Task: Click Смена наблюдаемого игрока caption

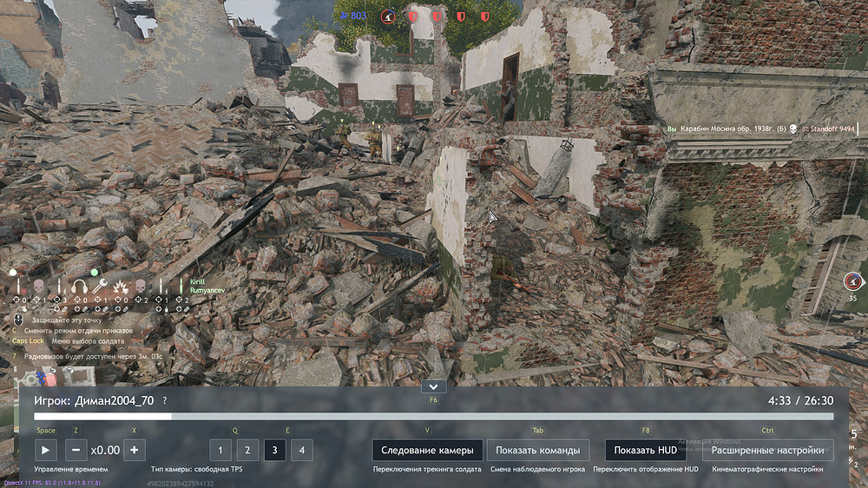Action: click(x=537, y=469)
